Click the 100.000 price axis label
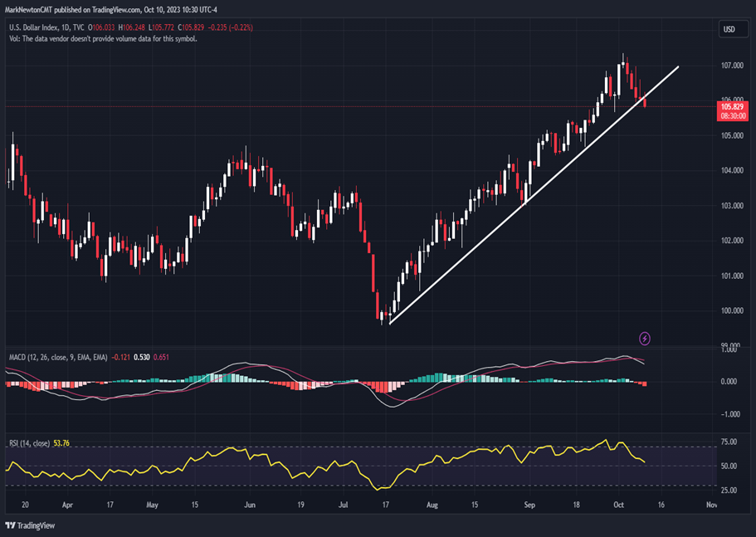The width and height of the screenshot is (756, 537). tap(732, 311)
